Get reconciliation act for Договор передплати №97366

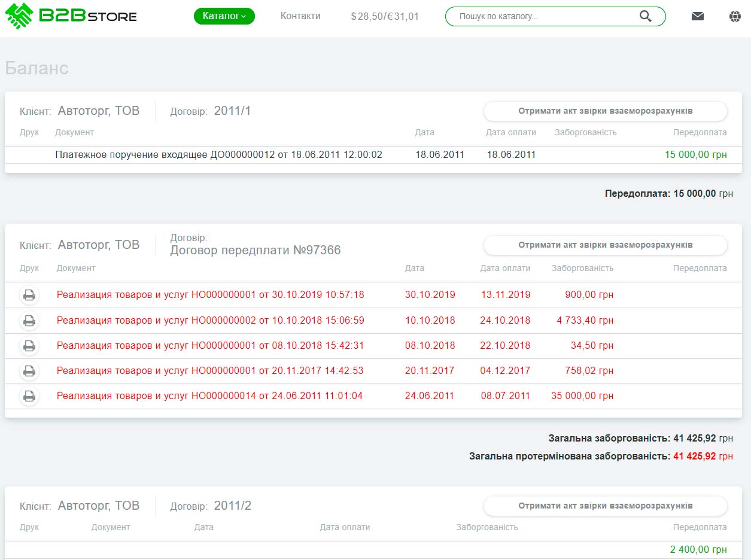coord(605,245)
